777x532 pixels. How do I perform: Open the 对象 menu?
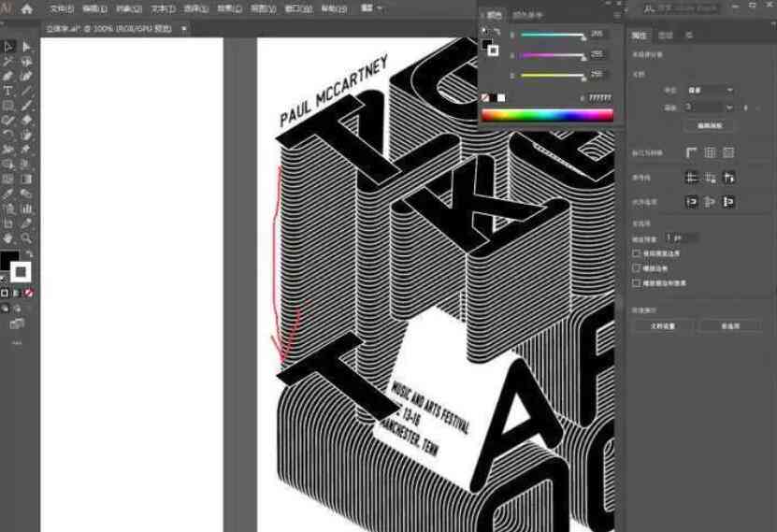tap(129, 9)
